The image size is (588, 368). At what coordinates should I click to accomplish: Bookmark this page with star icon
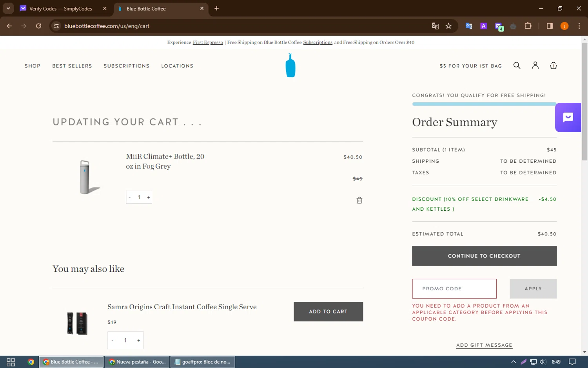448,26
